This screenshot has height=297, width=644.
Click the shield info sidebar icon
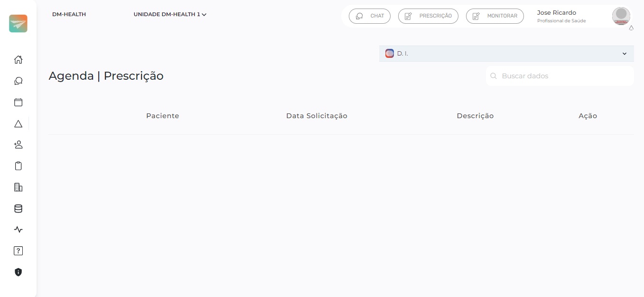(x=18, y=272)
